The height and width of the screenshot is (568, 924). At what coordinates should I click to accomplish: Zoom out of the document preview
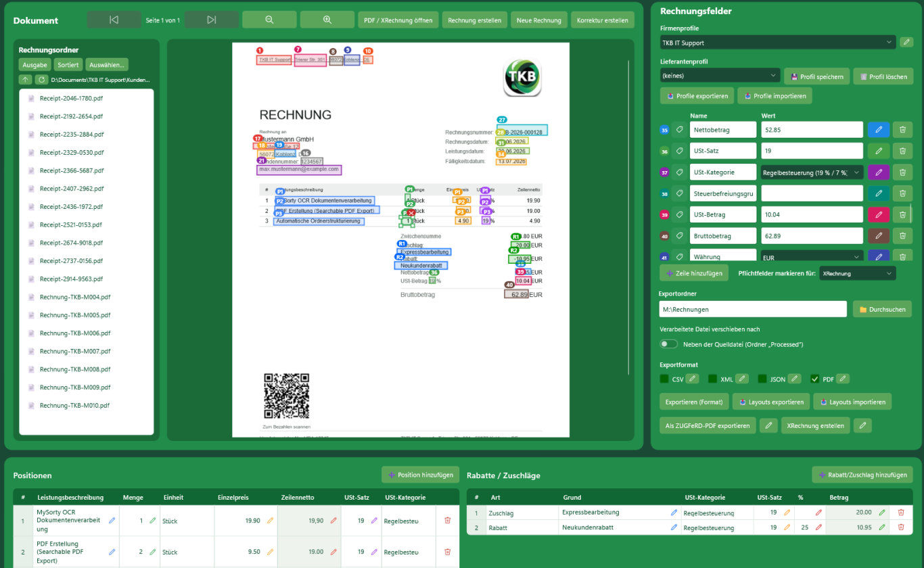269,20
